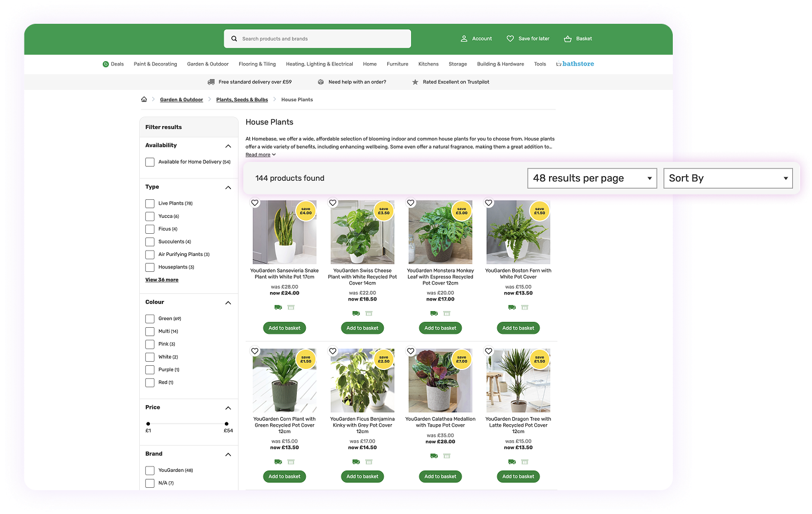Click into the search products and brands field

317,39
